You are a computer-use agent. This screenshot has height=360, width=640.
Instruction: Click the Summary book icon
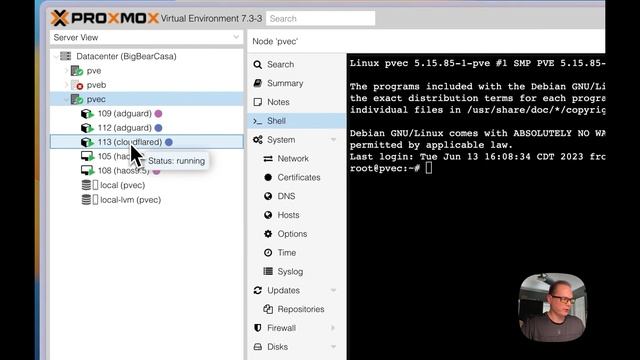click(257, 83)
